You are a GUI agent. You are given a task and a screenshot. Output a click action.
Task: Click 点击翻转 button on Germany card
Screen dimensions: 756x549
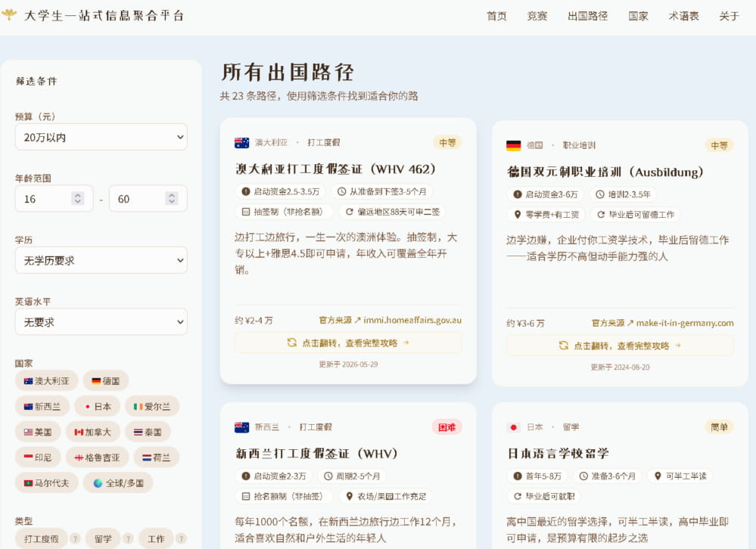coord(620,346)
